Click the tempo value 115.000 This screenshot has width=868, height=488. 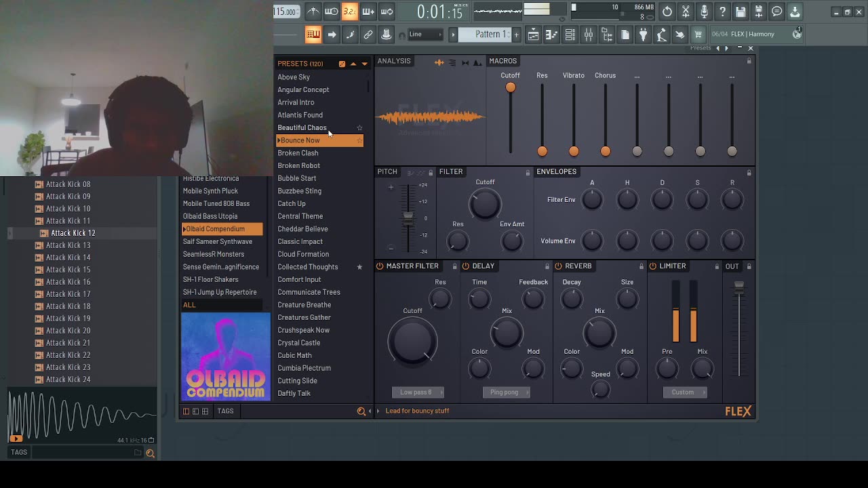(286, 12)
